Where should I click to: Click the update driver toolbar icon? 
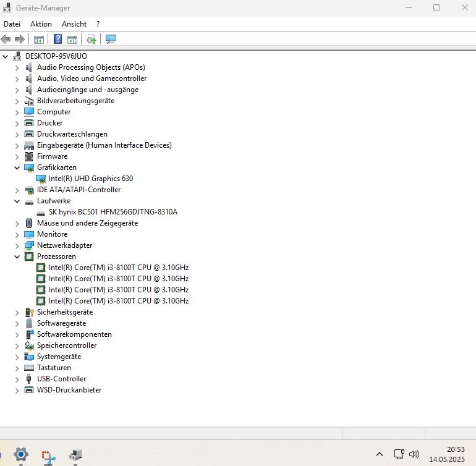click(x=91, y=39)
